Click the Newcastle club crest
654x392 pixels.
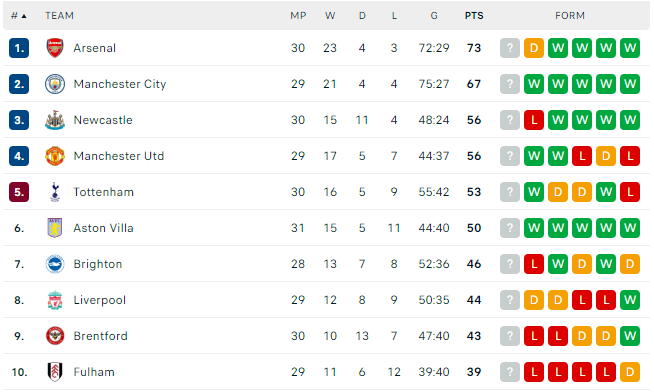[x=55, y=120]
